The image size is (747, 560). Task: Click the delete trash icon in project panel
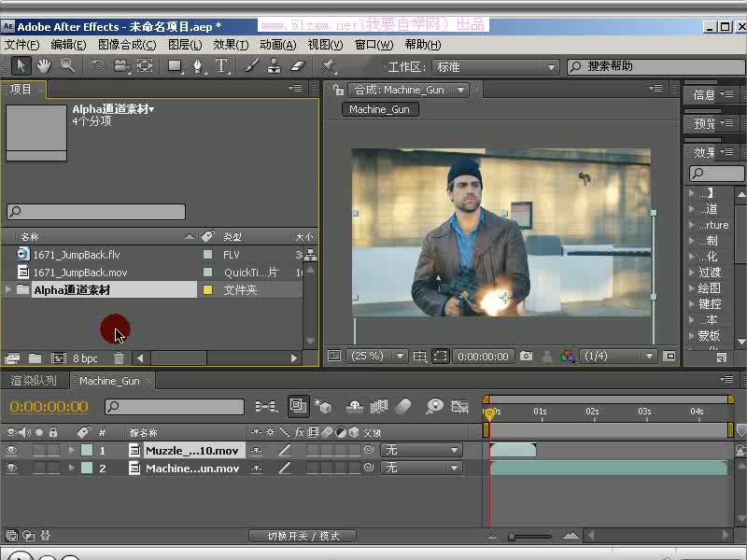[119, 358]
